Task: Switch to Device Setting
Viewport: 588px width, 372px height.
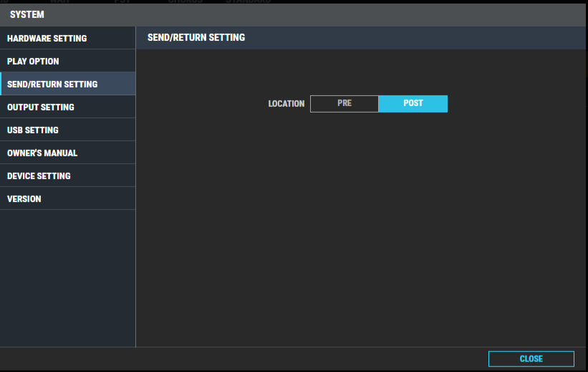Action: (39, 176)
